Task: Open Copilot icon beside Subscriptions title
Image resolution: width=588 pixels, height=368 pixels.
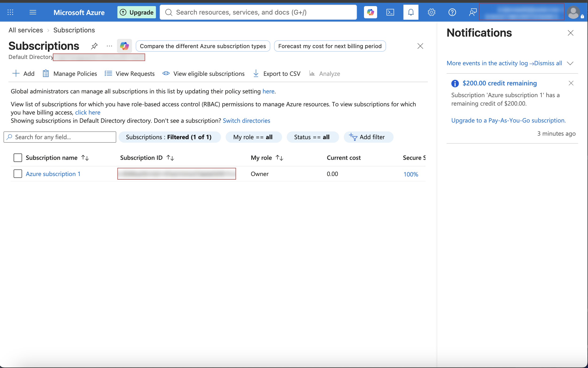Action: [124, 46]
